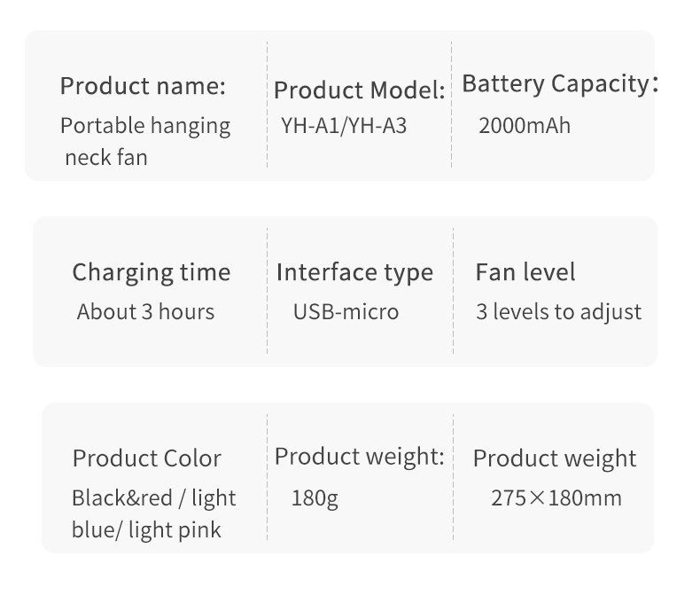
Task: Select the 275×180mm dimensions value
Action: tap(556, 498)
